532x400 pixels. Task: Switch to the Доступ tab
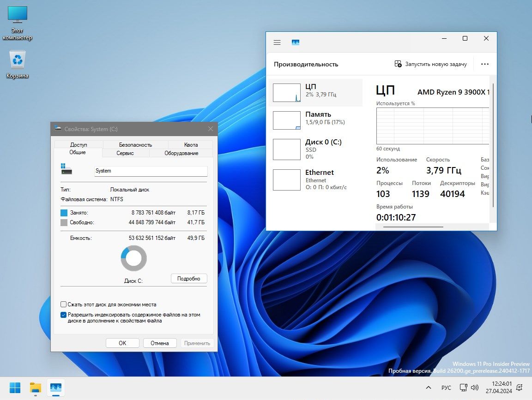pyautogui.click(x=79, y=145)
